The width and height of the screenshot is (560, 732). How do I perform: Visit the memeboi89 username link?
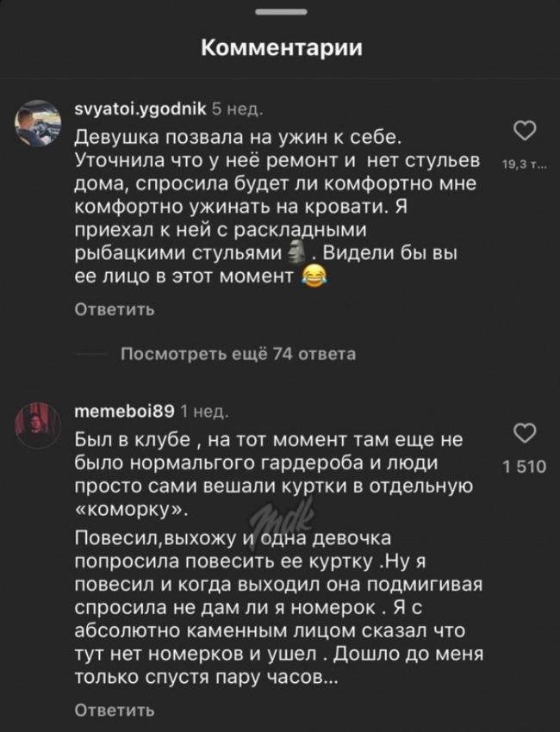[125, 410]
